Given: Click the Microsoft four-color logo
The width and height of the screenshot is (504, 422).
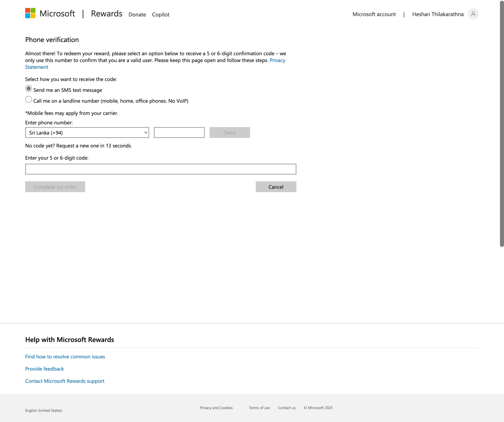Looking at the screenshot, I should coord(30,13).
